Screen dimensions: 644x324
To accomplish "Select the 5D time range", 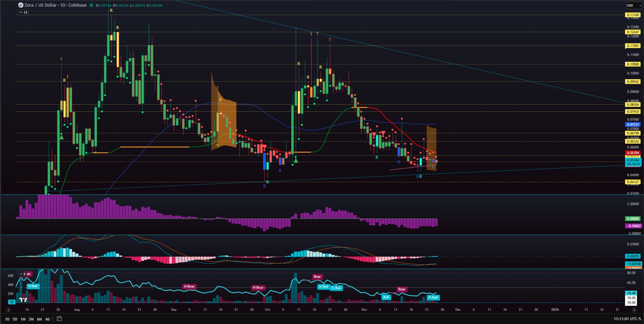I will (x=15, y=319).
